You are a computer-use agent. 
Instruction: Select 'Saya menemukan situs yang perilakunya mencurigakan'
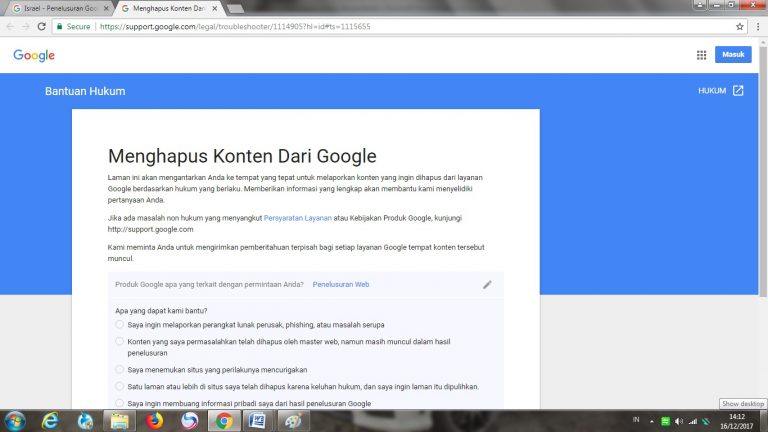120,369
